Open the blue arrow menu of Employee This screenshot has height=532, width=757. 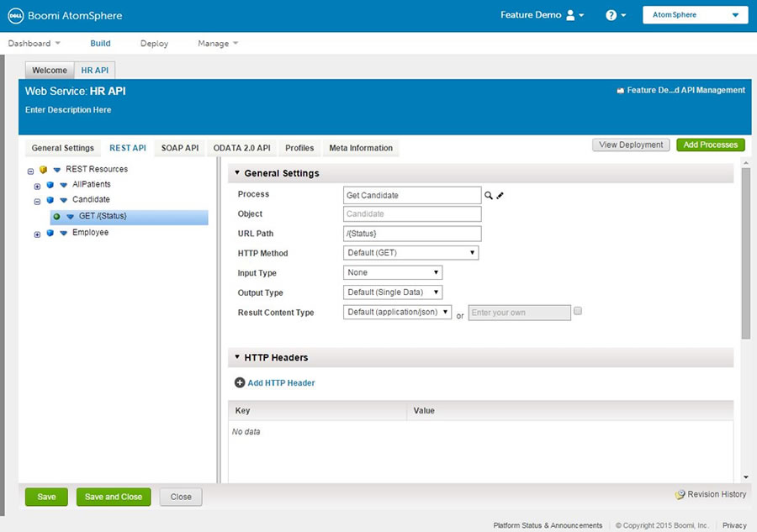(63, 233)
